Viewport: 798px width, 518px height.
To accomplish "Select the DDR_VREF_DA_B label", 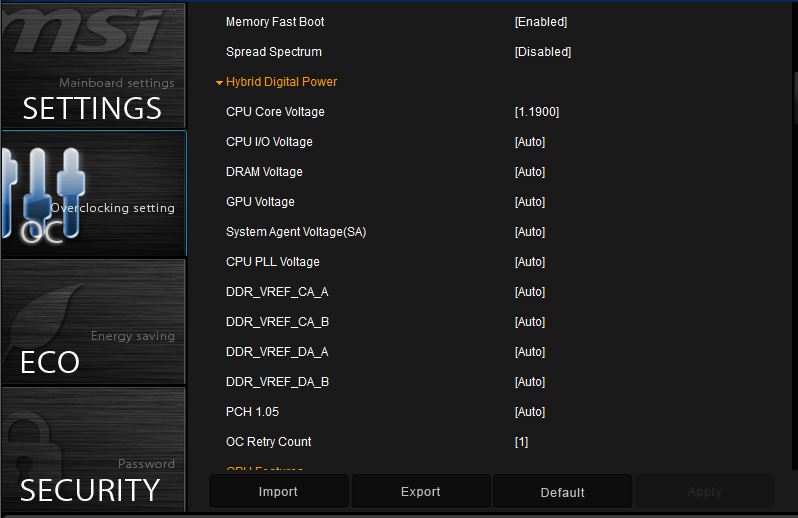I will click(x=277, y=382).
